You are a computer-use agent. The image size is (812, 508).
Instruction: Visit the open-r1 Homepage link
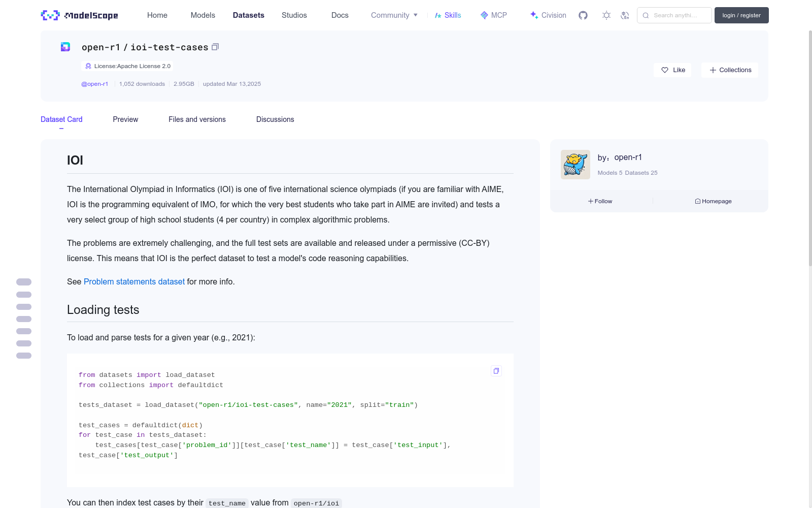pyautogui.click(x=714, y=201)
